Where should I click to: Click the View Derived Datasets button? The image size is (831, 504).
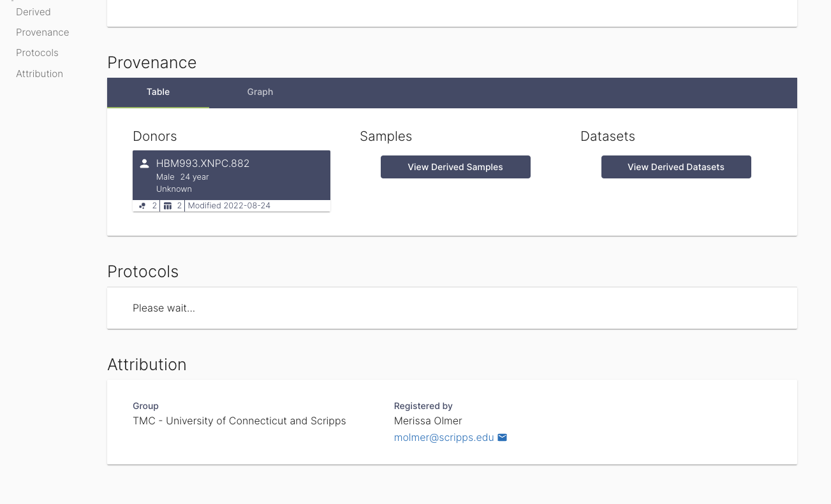coord(676,166)
